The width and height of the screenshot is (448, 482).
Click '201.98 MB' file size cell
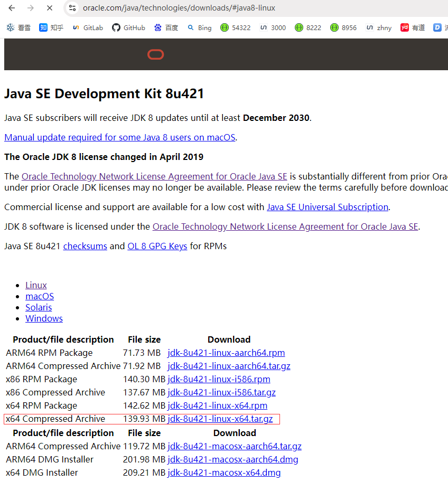[x=144, y=459]
